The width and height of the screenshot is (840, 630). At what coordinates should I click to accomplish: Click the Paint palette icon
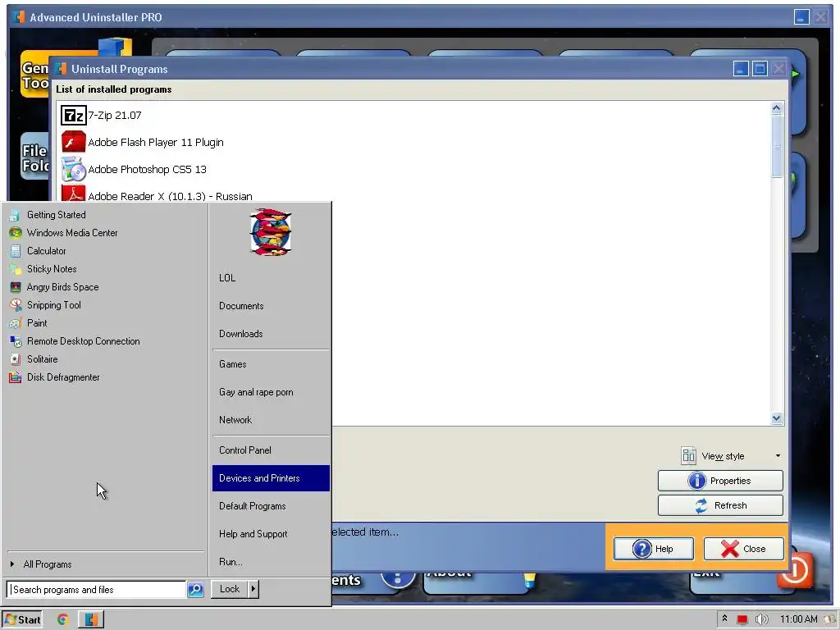15,323
